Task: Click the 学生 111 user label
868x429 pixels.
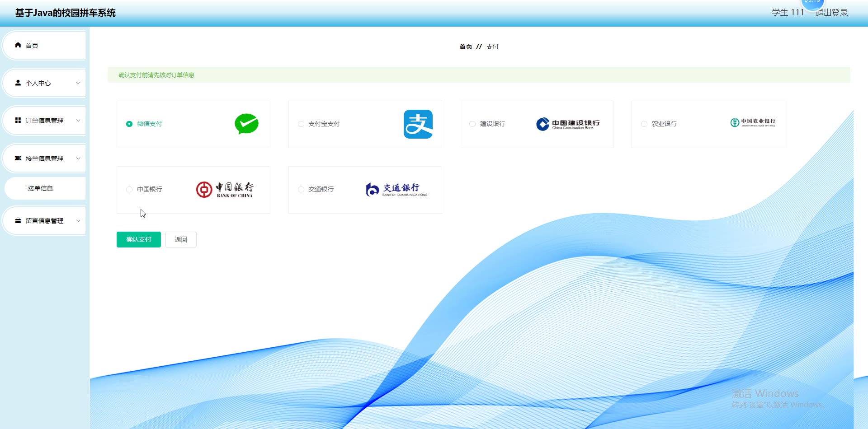Action: click(788, 13)
